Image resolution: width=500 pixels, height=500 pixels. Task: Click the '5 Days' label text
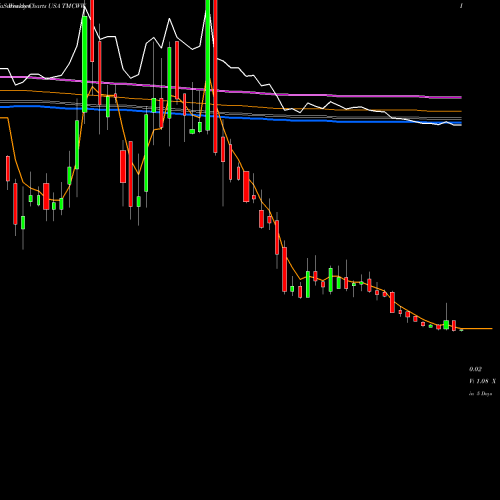484,394
